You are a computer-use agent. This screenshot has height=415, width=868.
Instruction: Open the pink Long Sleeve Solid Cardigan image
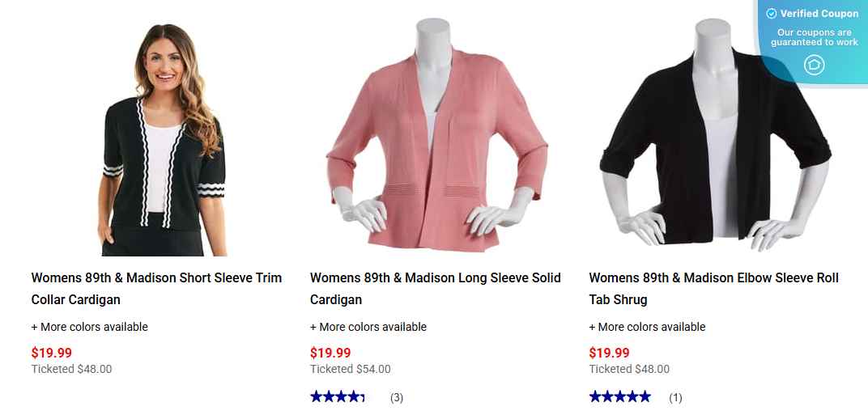[435, 138]
